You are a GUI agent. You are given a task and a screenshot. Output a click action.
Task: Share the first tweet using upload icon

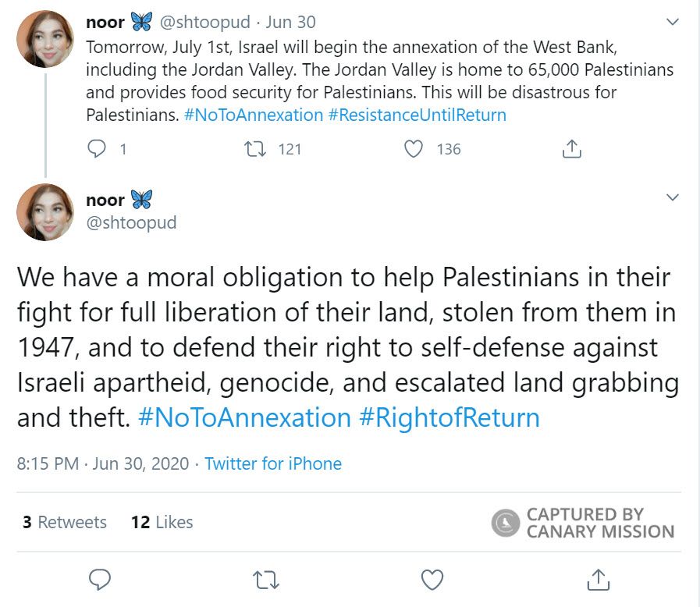(x=572, y=147)
